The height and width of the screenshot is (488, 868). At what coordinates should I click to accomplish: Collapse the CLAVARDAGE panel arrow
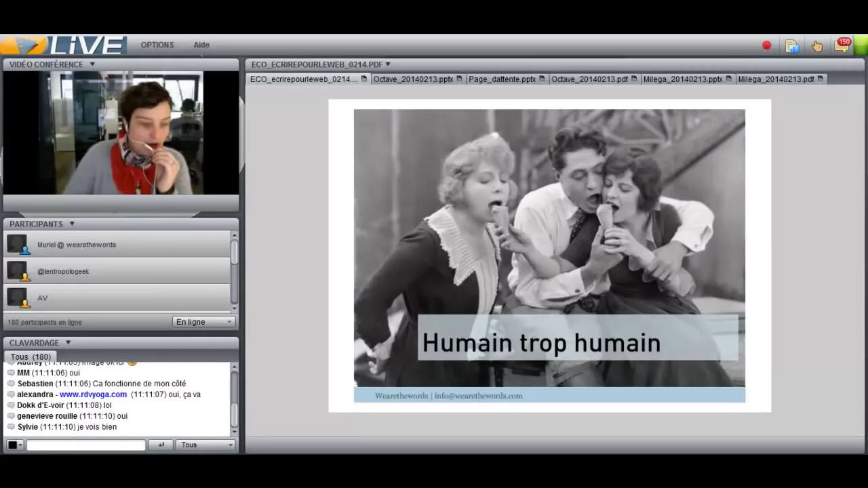[x=68, y=343]
